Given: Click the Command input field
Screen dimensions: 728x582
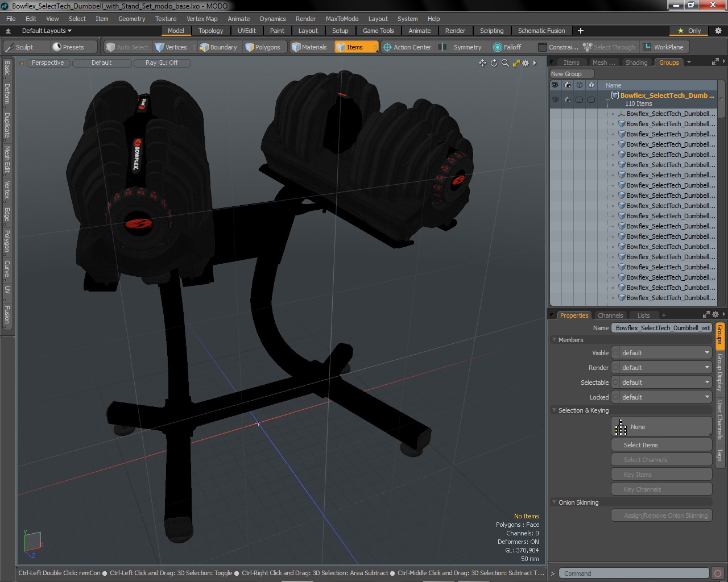Looking at the screenshot, I should click(x=634, y=573).
